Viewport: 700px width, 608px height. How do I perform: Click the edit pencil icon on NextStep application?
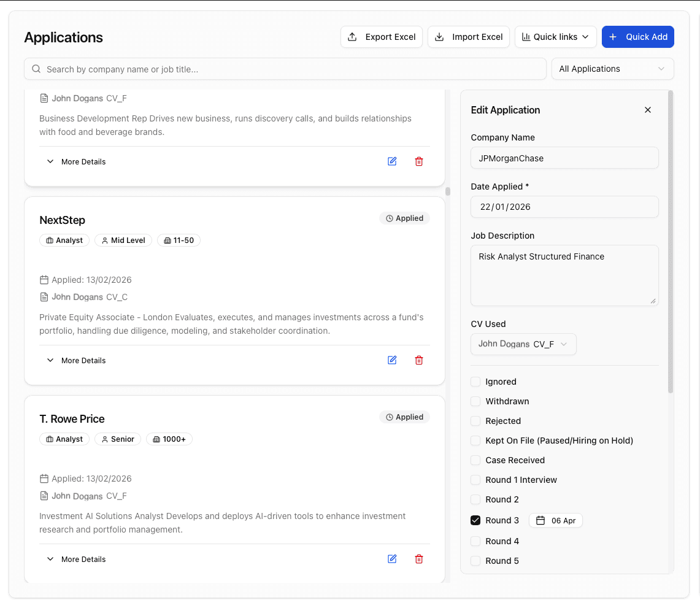coord(392,360)
